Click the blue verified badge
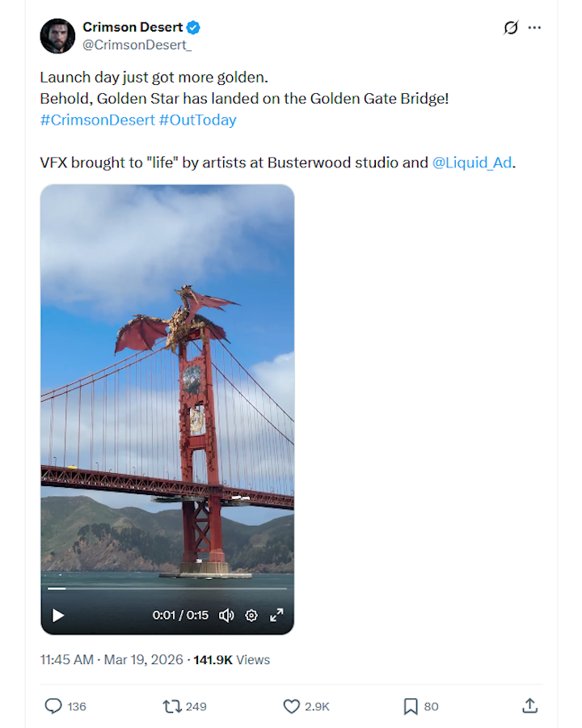Image resolution: width=582 pixels, height=728 pixels. point(193,28)
